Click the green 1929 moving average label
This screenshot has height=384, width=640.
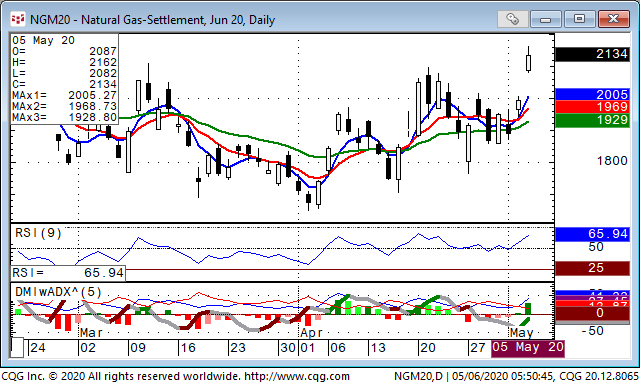(x=592, y=120)
